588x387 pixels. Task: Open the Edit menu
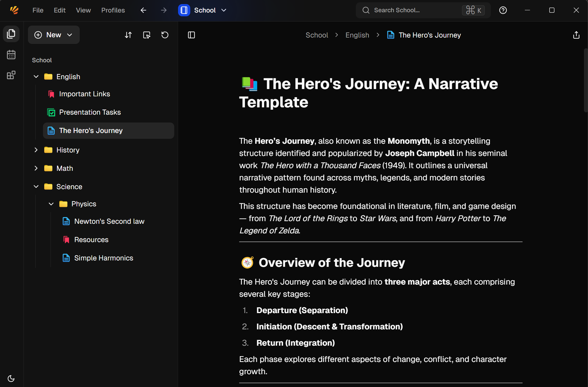point(60,10)
